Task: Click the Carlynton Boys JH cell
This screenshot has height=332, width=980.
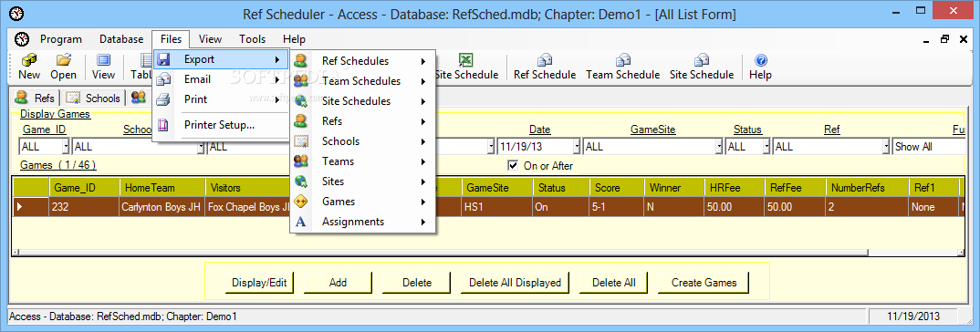Action: pos(162,207)
